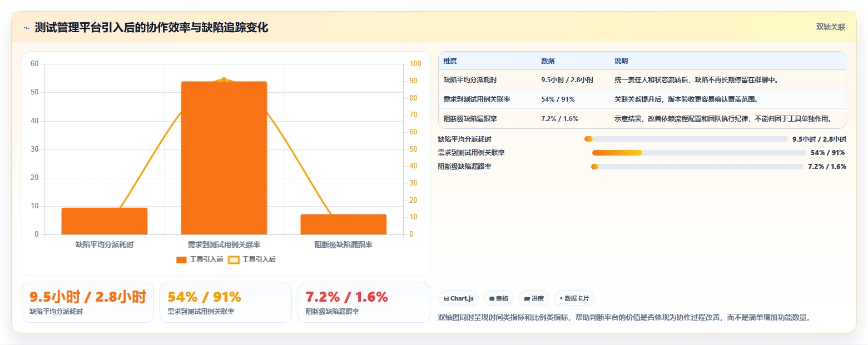Click the lightning icon beside the title

[x=27, y=28]
